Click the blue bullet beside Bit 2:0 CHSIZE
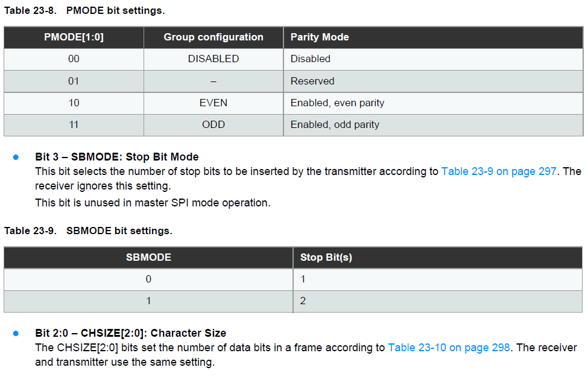Viewport: 588px width, 379px height. pos(16,334)
